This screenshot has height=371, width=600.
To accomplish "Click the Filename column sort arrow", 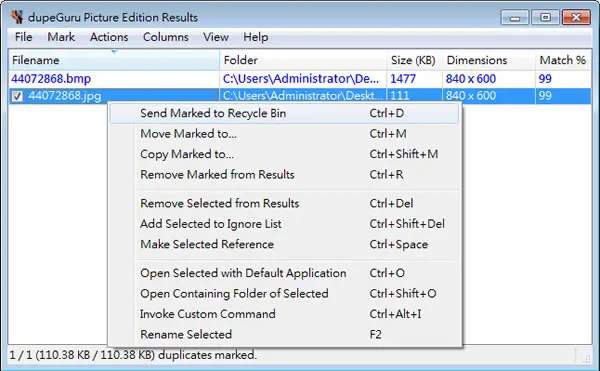I will pos(114,52).
